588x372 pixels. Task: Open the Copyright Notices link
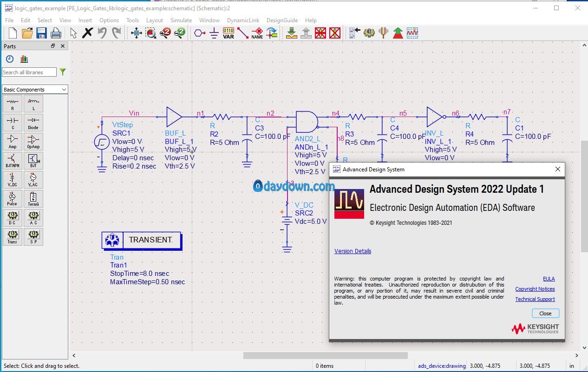pos(535,289)
